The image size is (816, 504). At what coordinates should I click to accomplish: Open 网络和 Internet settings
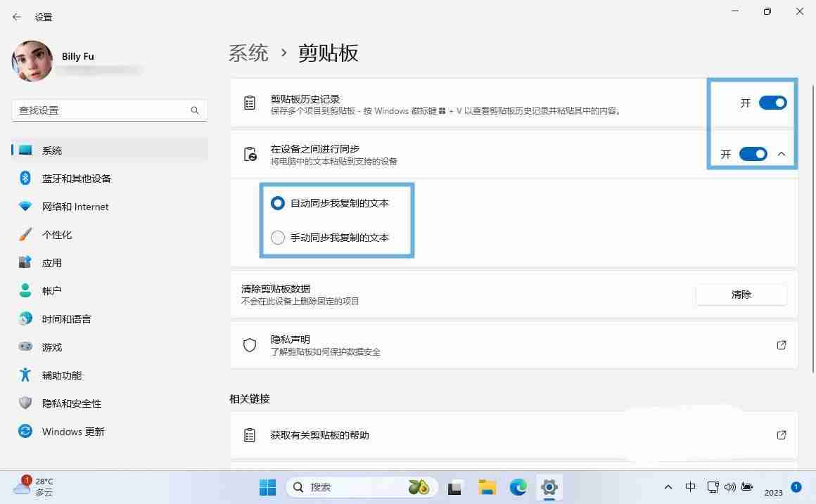pyautogui.click(x=75, y=206)
